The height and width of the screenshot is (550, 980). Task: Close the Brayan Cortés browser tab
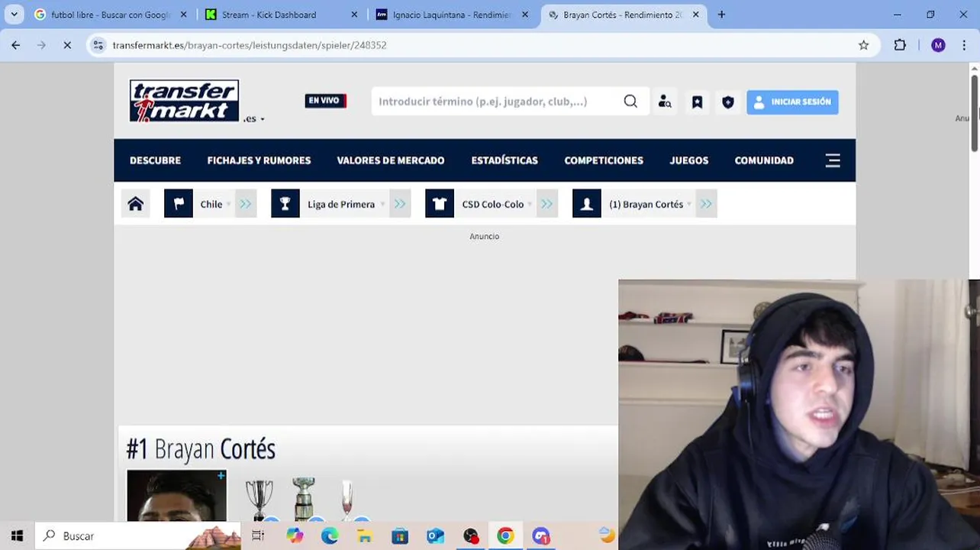695,15
